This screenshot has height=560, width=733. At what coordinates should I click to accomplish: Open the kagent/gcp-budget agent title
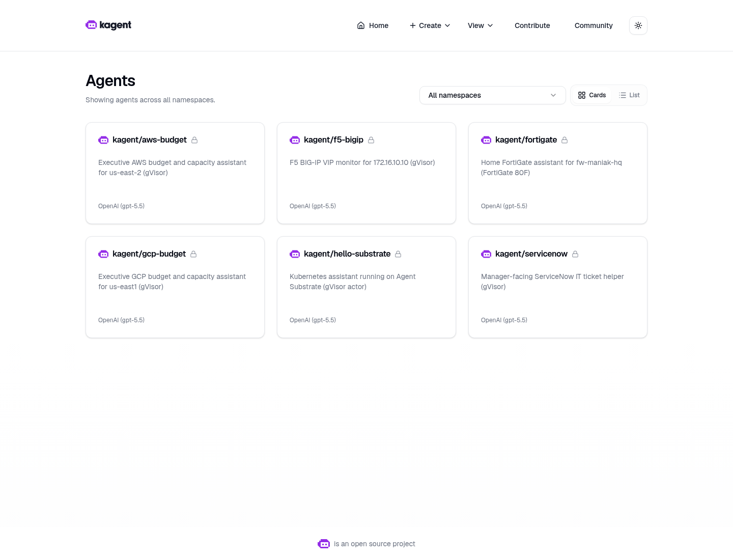tap(149, 254)
